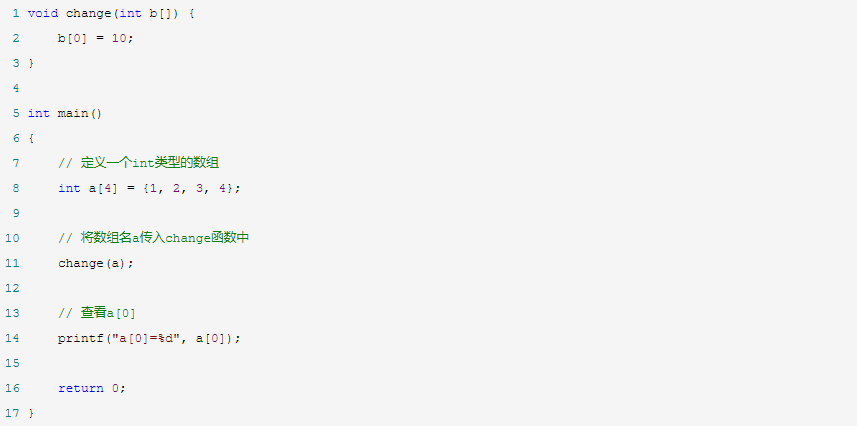This screenshot has height=426, width=857.
Task: Click the 'main' function name
Action: (73, 113)
